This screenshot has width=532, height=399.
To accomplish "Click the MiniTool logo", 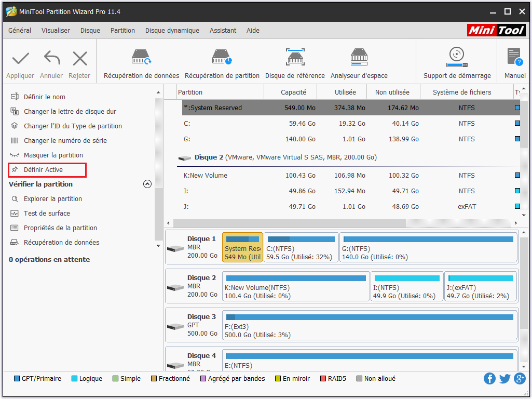I will point(496,31).
